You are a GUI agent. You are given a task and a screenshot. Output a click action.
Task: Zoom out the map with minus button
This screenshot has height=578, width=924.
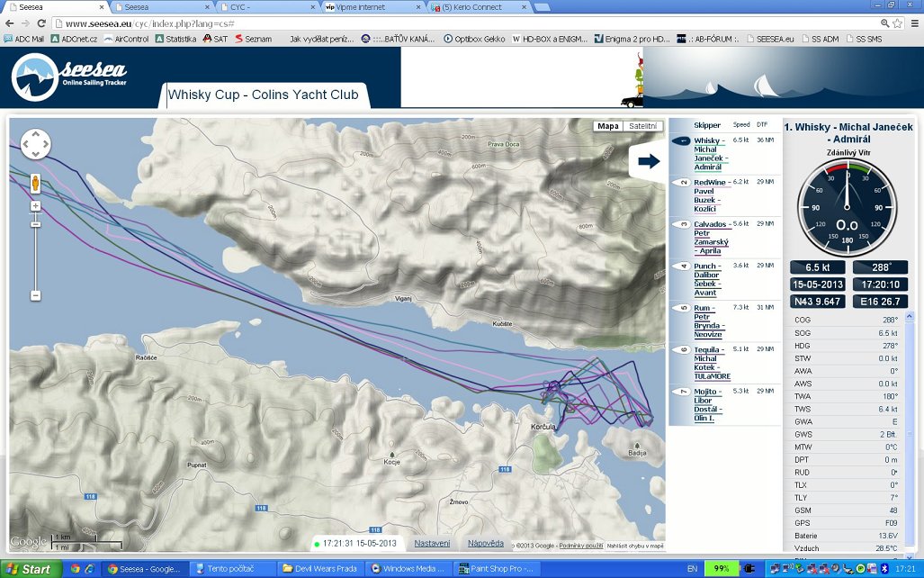(x=36, y=295)
